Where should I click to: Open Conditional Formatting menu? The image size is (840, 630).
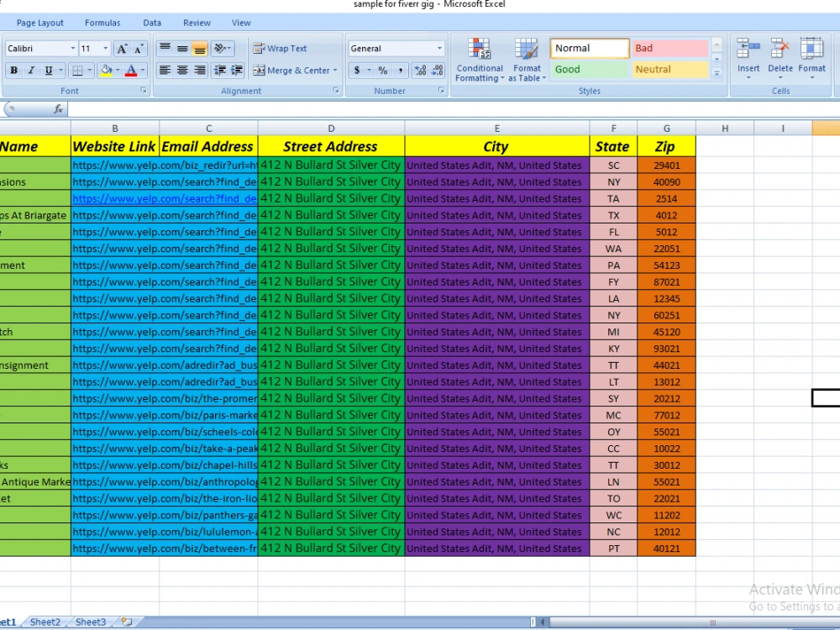tap(480, 60)
